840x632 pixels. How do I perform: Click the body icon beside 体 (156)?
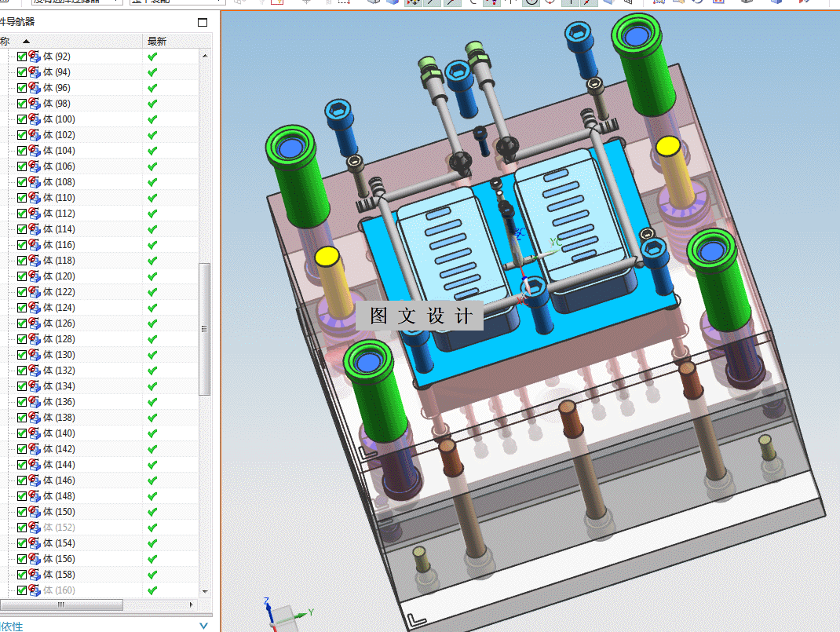click(35, 559)
